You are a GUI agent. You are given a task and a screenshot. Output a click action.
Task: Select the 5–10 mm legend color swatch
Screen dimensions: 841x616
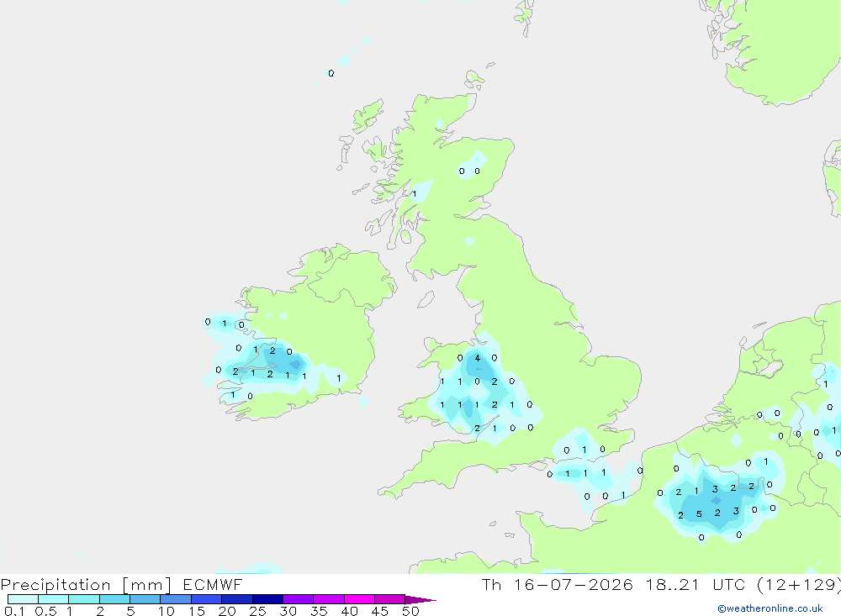tap(145, 599)
